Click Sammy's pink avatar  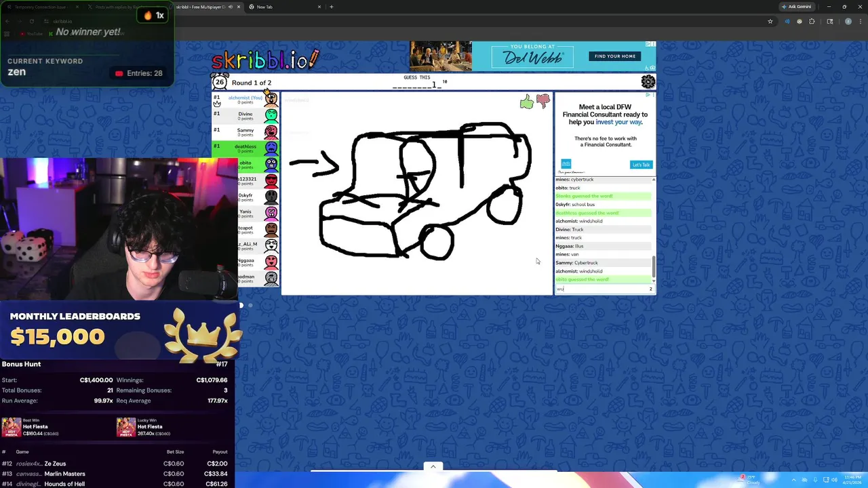[271, 131]
